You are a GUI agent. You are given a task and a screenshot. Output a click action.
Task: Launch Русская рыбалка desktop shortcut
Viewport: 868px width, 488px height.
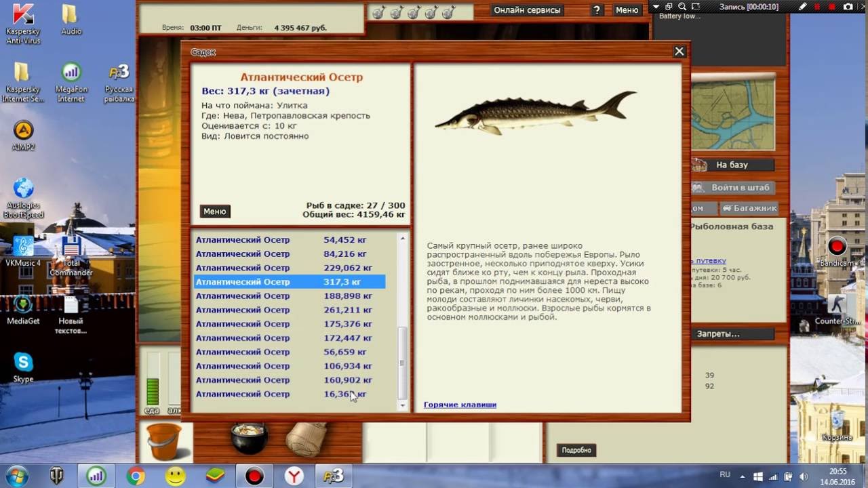click(119, 83)
